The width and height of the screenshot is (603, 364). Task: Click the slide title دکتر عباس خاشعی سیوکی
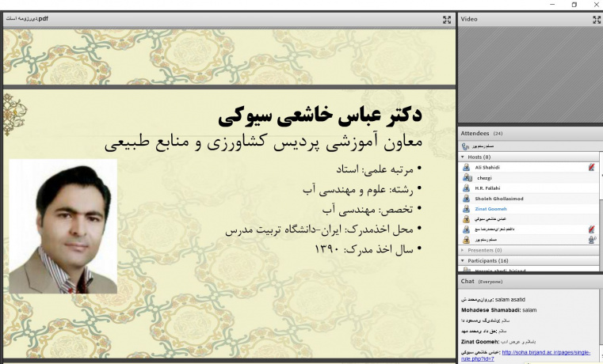tap(320, 116)
